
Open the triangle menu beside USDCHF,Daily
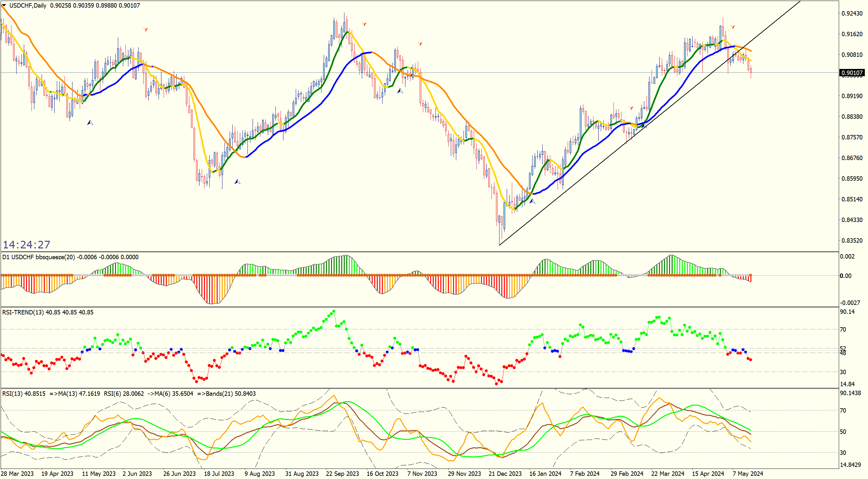click(4, 5)
